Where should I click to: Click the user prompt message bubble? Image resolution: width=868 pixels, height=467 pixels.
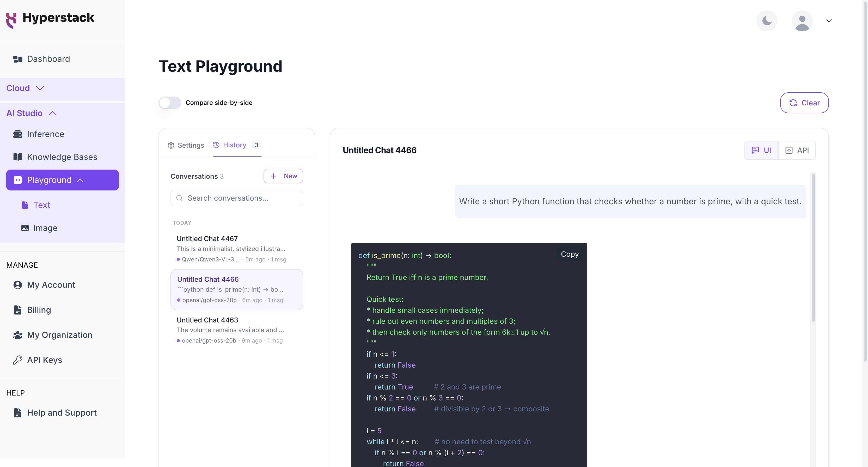point(630,201)
